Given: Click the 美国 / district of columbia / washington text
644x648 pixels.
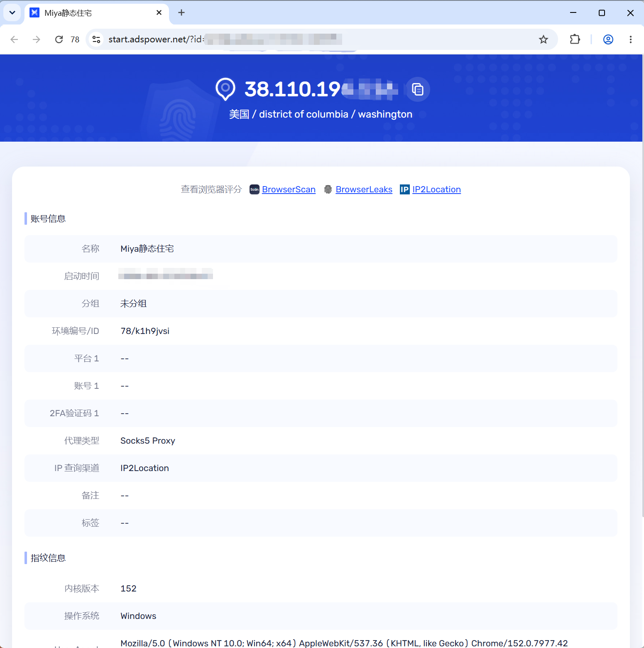Looking at the screenshot, I should (321, 114).
